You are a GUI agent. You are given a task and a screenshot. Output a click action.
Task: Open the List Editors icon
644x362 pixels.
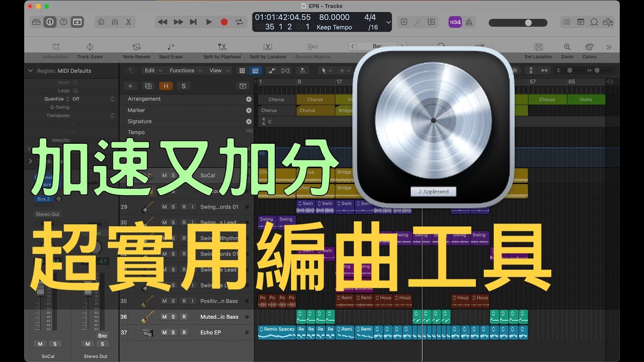coord(567,22)
